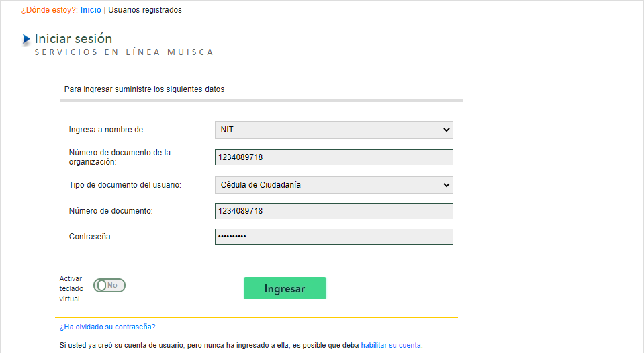Open the 'Tipo de documento del usuario' dropdown
The width and height of the screenshot is (644, 353).
tap(334, 185)
